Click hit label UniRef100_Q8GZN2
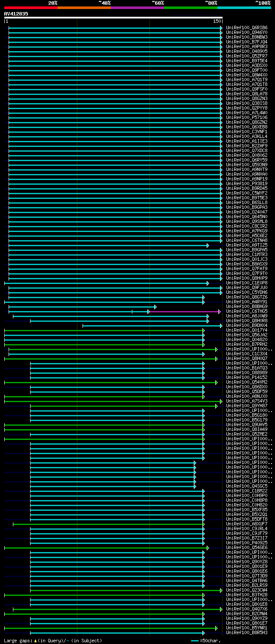275x644 pixels. [x=247, y=122]
